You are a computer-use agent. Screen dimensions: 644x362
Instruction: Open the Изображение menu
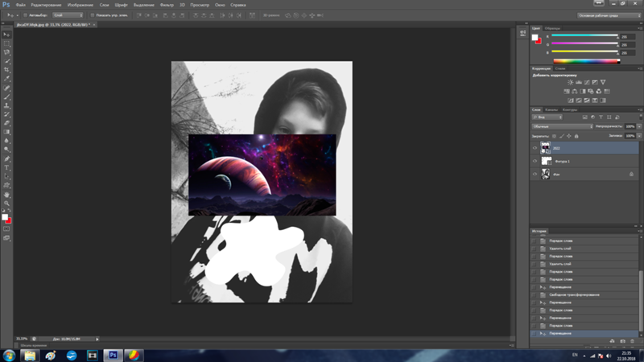pos(80,5)
